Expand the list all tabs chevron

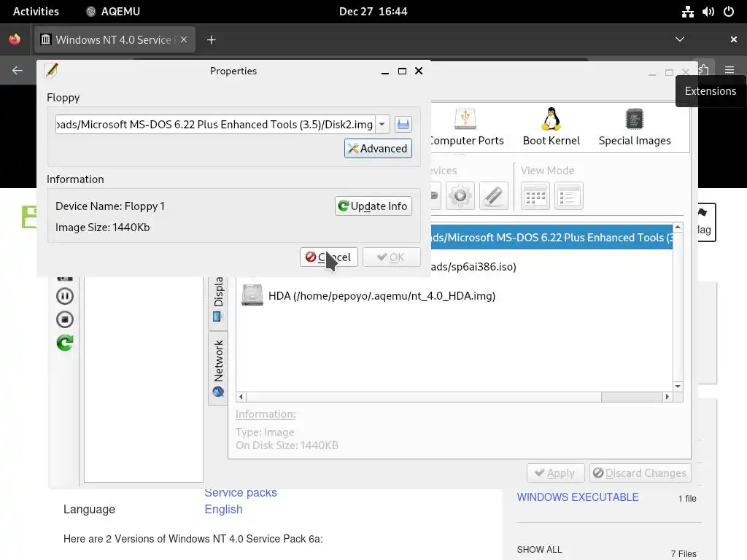(680, 39)
